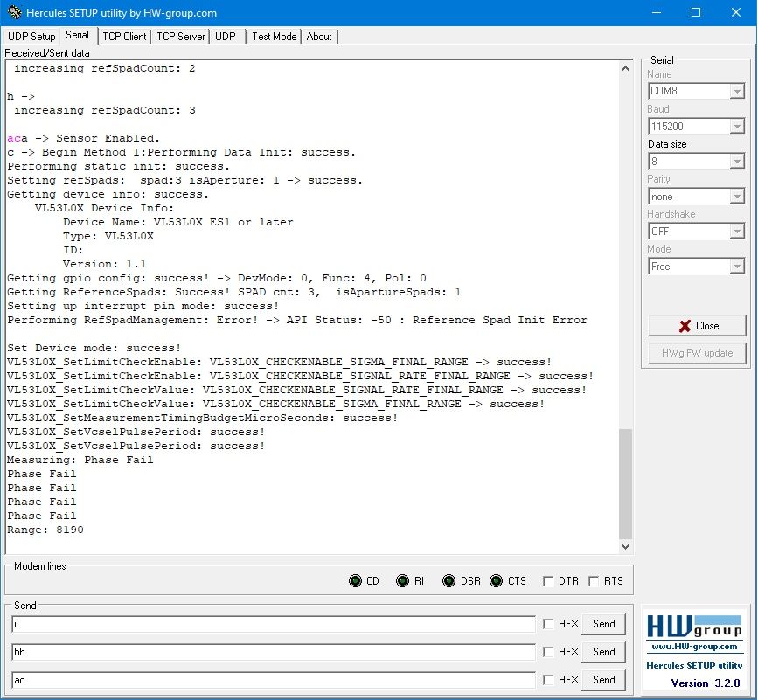Select the Serial tab
The height and width of the screenshot is (700, 758).
[x=77, y=35]
